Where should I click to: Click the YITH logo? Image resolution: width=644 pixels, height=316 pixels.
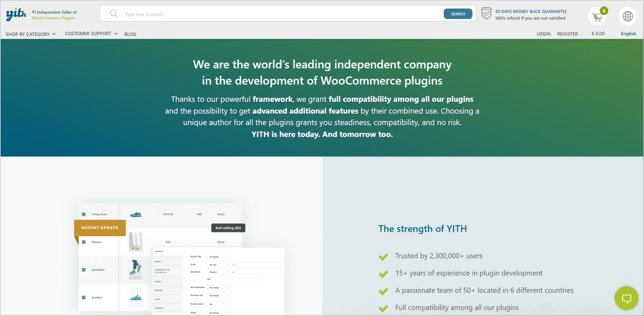(x=16, y=14)
